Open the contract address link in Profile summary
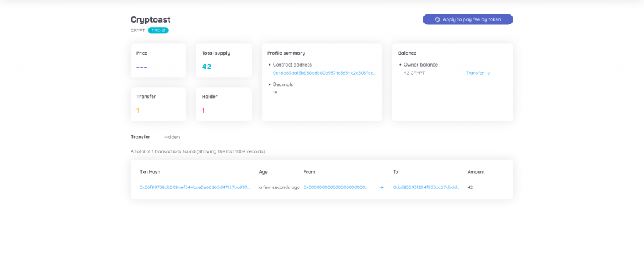This screenshot has height=272, width=644. click(x=324, y=73)
